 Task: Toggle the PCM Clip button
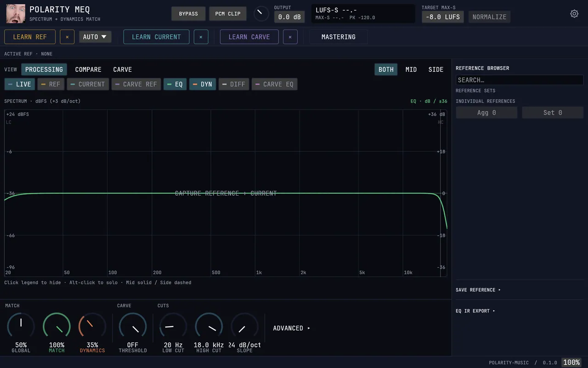[228, 14]
